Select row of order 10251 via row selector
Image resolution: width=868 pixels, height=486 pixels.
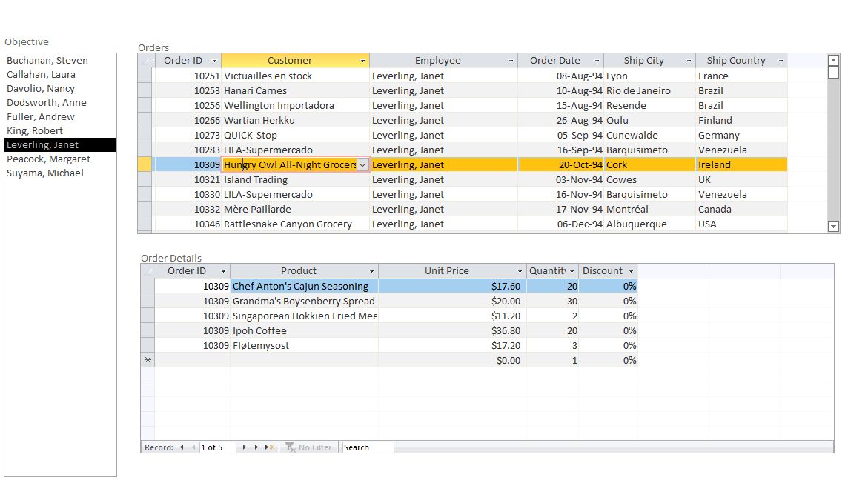[x=145, y=76]
